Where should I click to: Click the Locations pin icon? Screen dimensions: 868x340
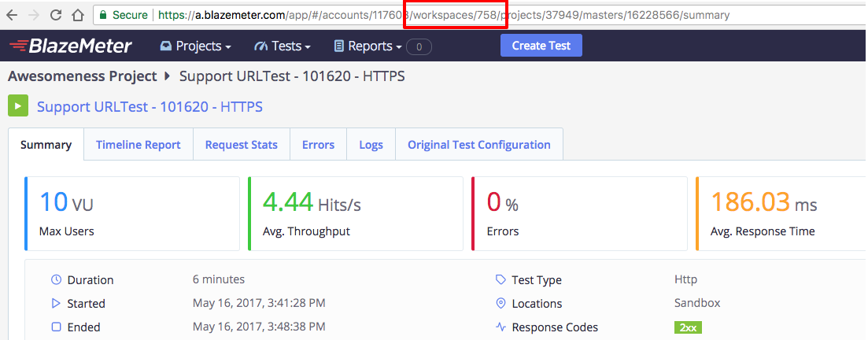tap(501, 304)
